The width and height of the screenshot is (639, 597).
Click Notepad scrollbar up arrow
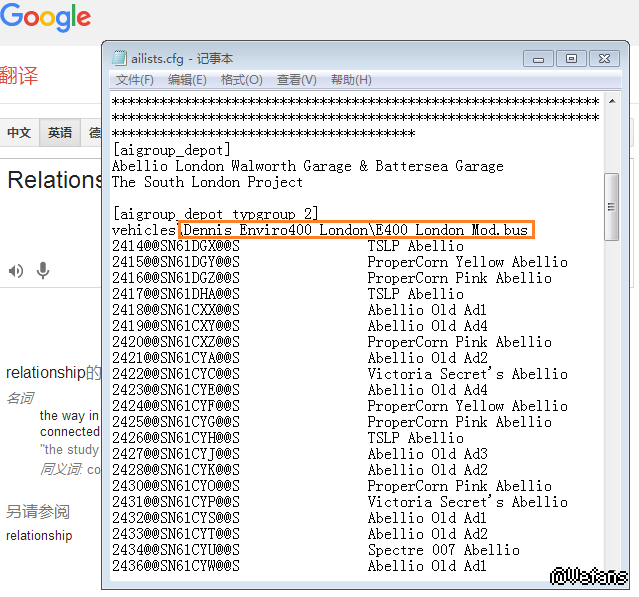click(612, 101)
